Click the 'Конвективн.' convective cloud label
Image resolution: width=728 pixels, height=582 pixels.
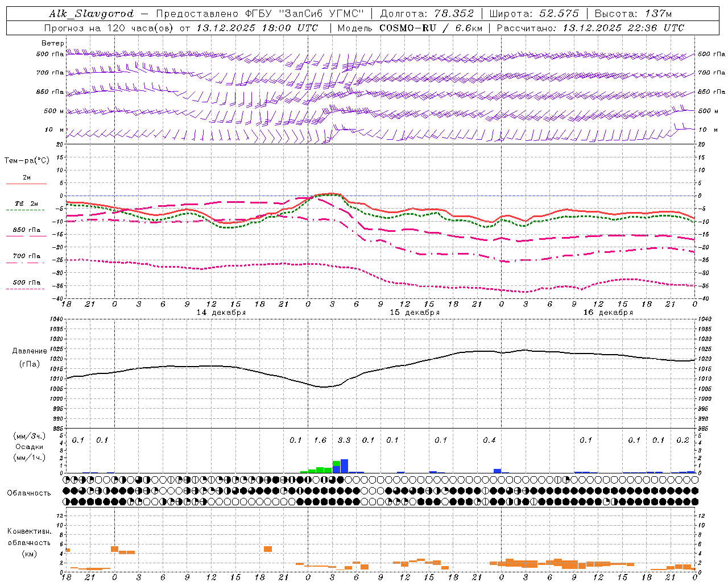click(29, 531)
